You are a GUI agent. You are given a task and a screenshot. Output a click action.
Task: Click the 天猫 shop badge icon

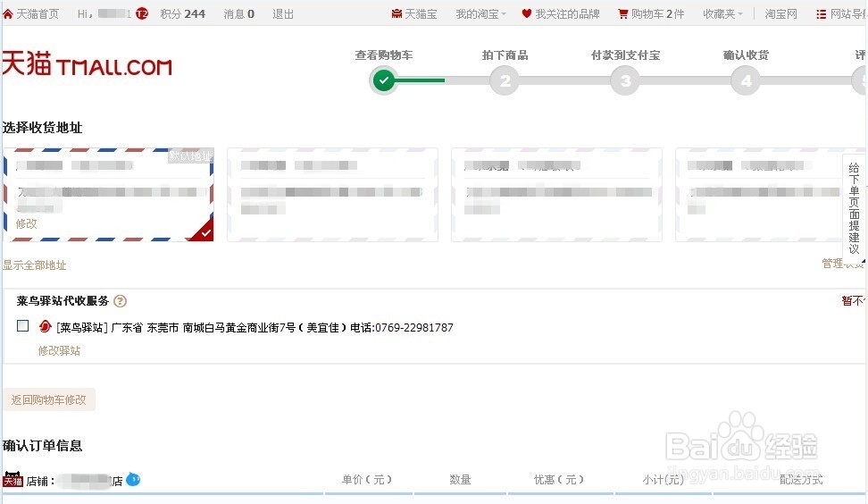[x=13, y=480]
